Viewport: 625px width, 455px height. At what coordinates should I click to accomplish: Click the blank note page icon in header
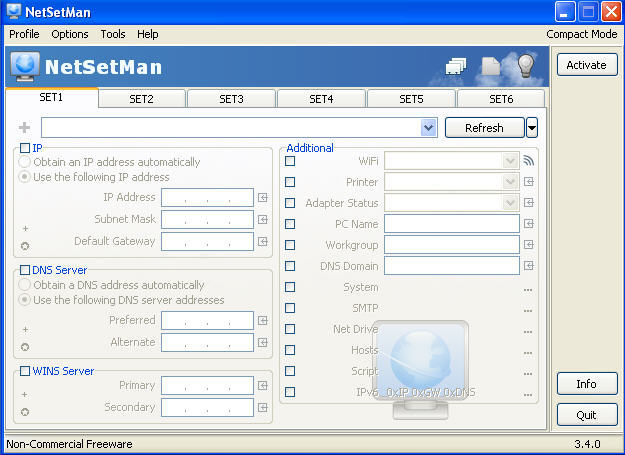(x=490, y=66)
